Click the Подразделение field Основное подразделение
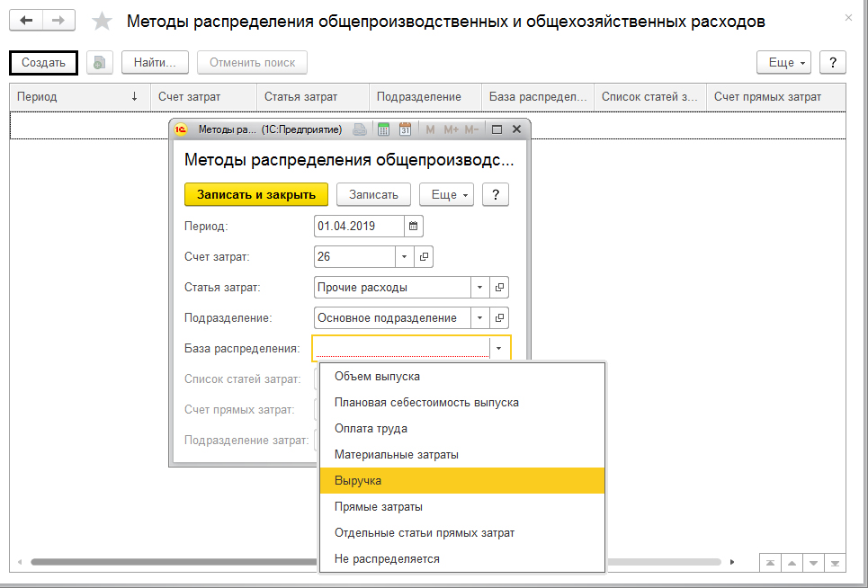868x588 pixels. pyautogui.click(x=392, y=318)
